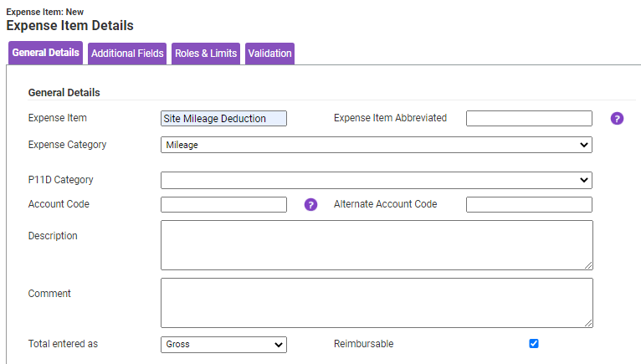Select the Alternate Account Code field

pos(529,204)
